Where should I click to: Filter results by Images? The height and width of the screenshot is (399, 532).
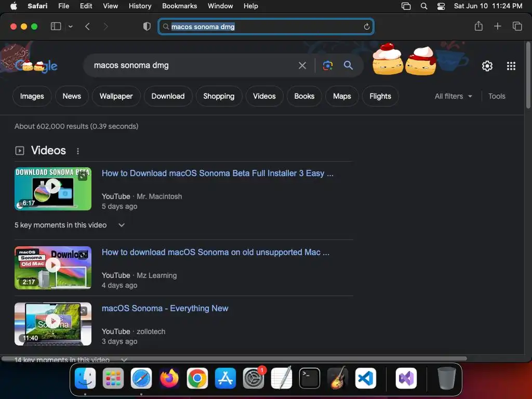[x=32, y=96]
